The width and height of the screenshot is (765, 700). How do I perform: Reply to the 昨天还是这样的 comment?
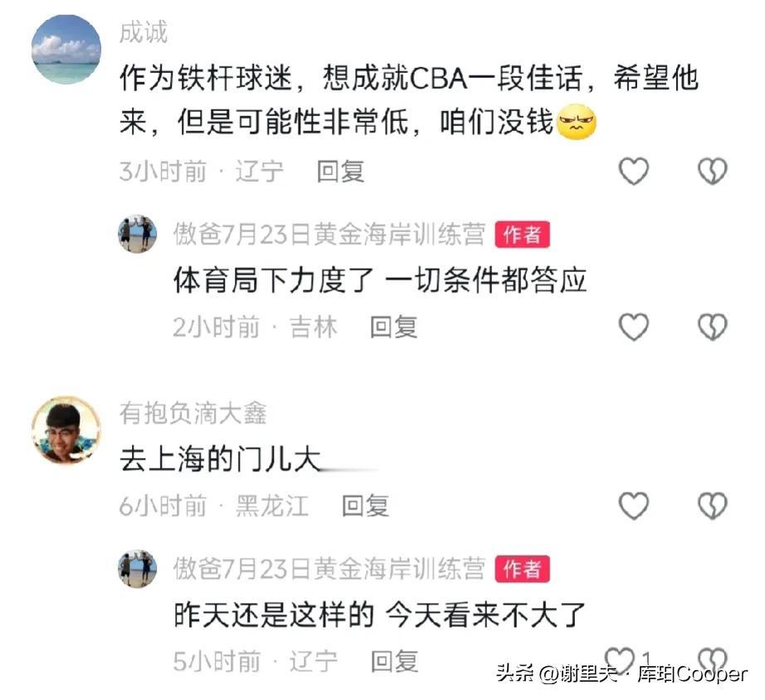tap(394, 662)
